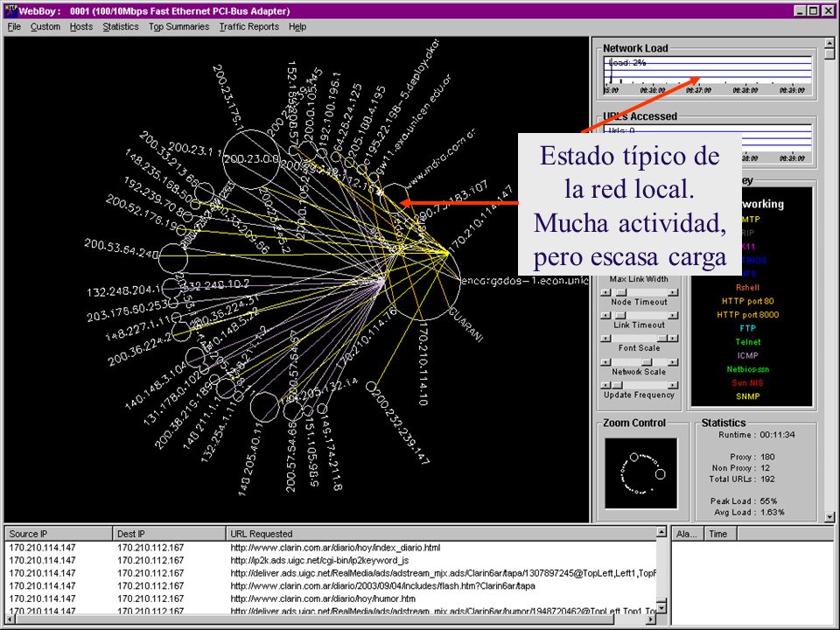This screenshot has width=840, height=630.
Task: Select SNMP in the protocol legend
Action: [x=747, y=396]
